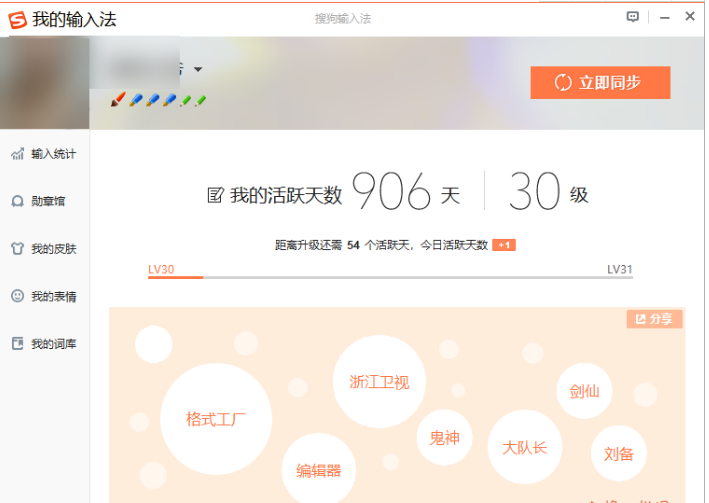Open the 输入统计 sidebar item

(x=44, y=154)
